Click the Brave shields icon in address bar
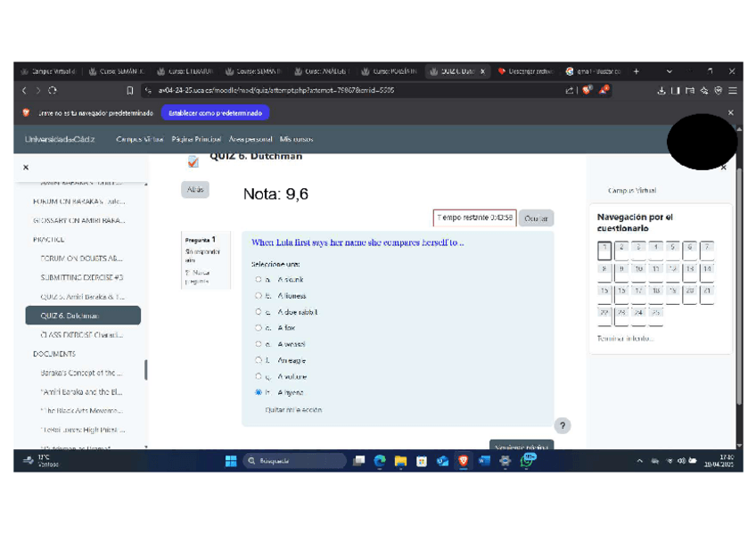 pyautogui.click(x=587, y=90)
